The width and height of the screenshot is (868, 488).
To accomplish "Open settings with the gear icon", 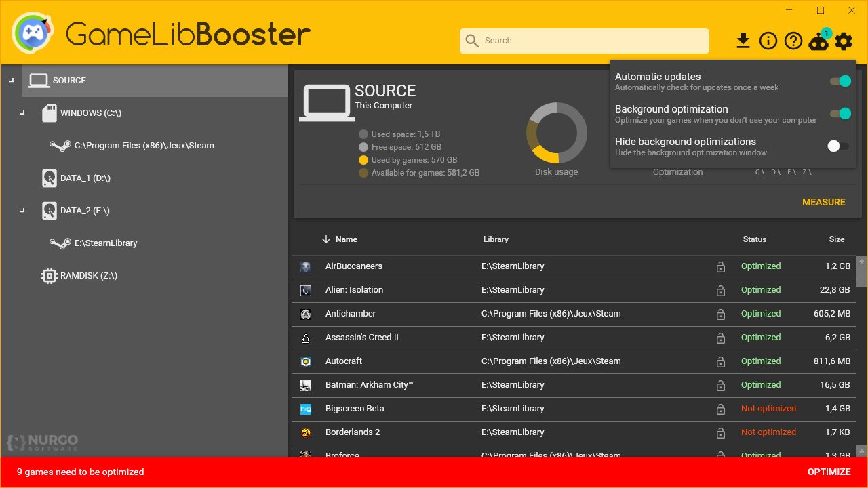I will click(843, 41).
